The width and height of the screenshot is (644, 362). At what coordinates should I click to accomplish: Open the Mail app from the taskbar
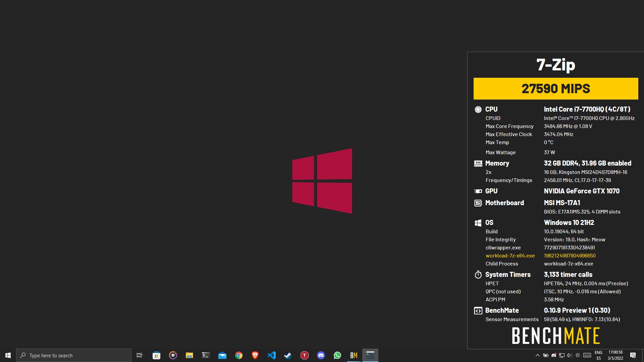222,355
